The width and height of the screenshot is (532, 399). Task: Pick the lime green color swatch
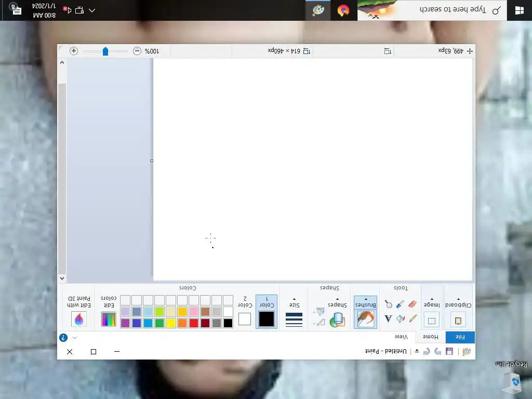point(159,312)
